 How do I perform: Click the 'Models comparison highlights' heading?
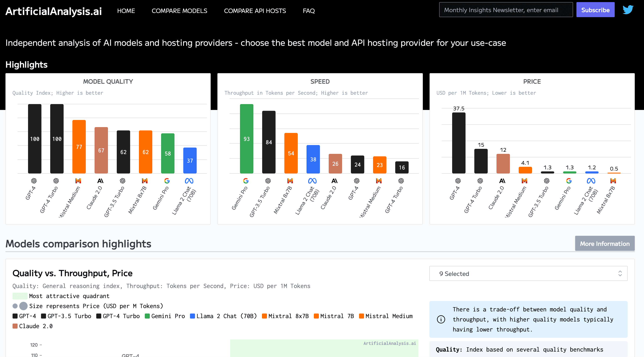[78, 244]
